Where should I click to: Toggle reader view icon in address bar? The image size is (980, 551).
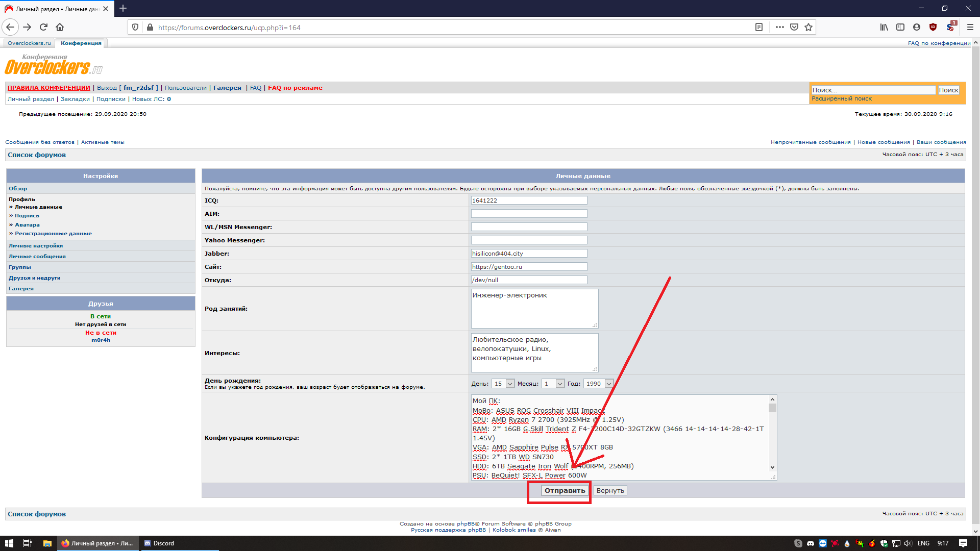(759, 28)
